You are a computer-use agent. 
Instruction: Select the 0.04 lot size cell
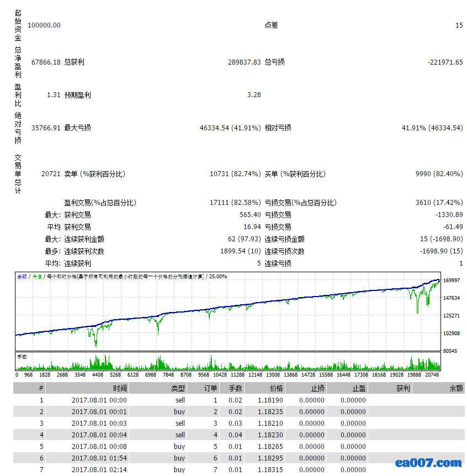(235, 435)
